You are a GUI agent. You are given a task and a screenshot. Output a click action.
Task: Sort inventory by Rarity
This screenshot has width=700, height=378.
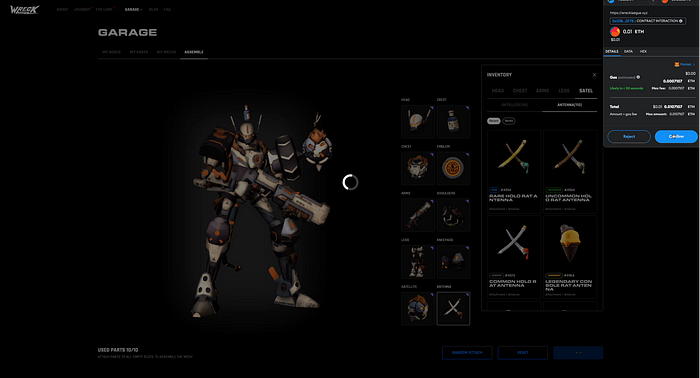508,121
